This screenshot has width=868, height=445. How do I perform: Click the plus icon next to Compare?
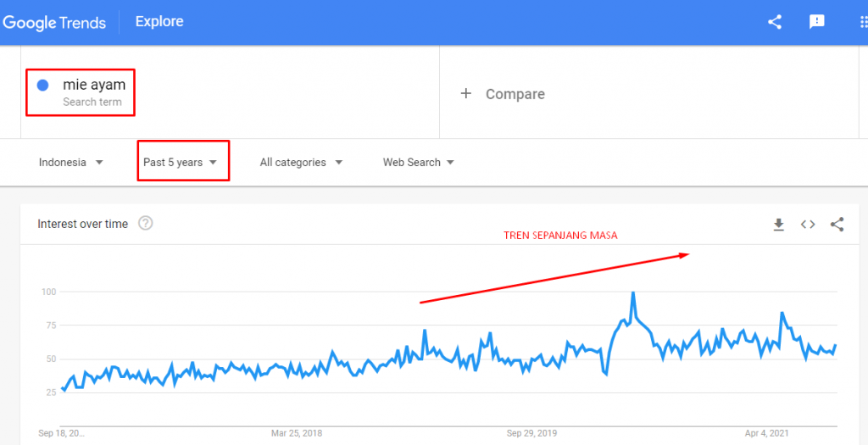[x=465, y=94]
